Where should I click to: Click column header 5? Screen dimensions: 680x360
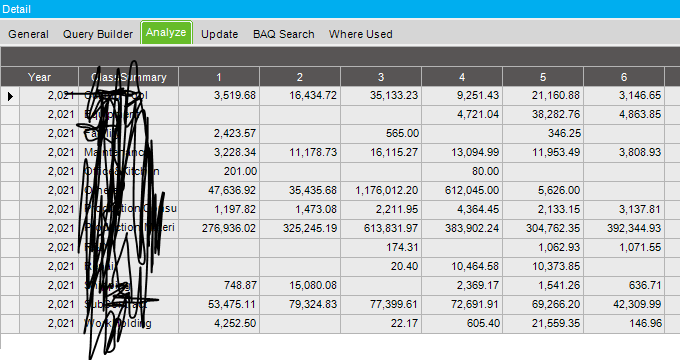(x=543, y=77)
